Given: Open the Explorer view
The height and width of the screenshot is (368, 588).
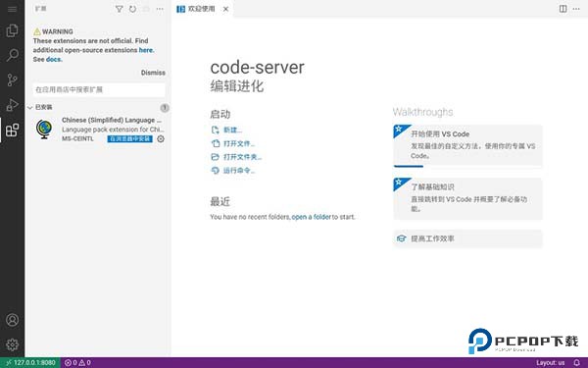Looking at the screenshot, I should point(12,30).
